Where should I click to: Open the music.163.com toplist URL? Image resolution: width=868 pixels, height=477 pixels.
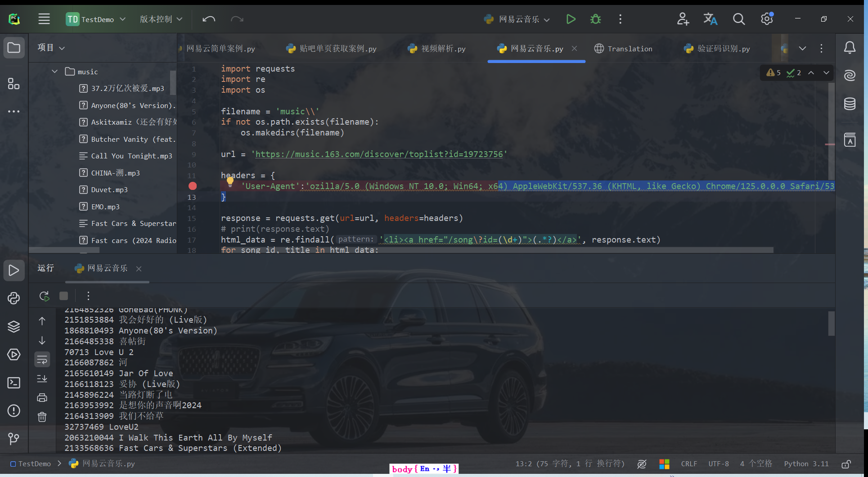point(379,154)
